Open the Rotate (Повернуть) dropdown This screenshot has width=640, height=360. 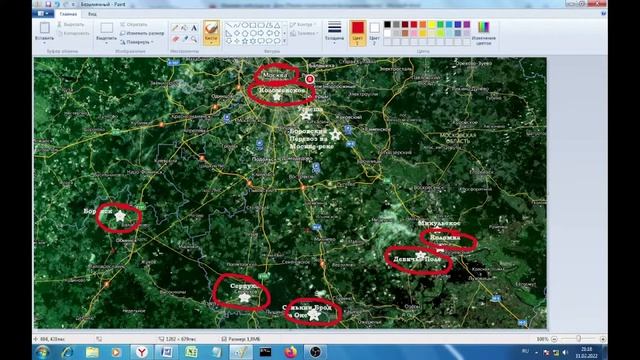click(137, 42)
